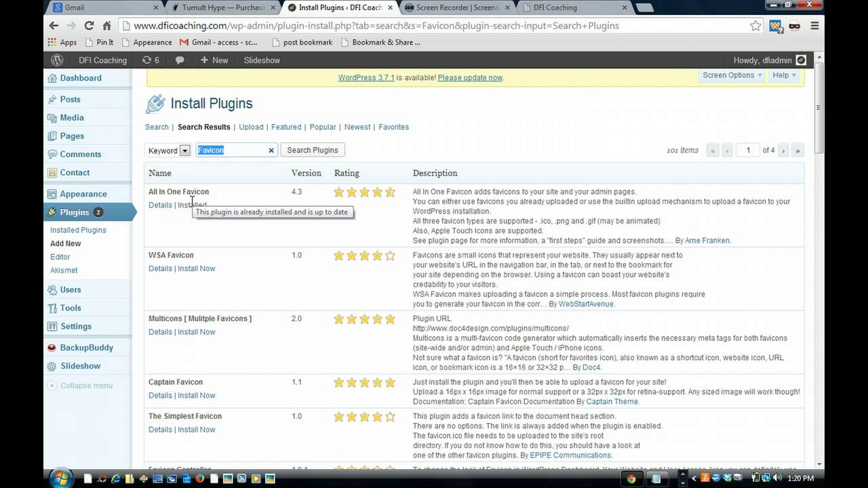Click the fifth star in WSA Favicon's rating
This screenshot has width=868, height=488.
[390, 256]
